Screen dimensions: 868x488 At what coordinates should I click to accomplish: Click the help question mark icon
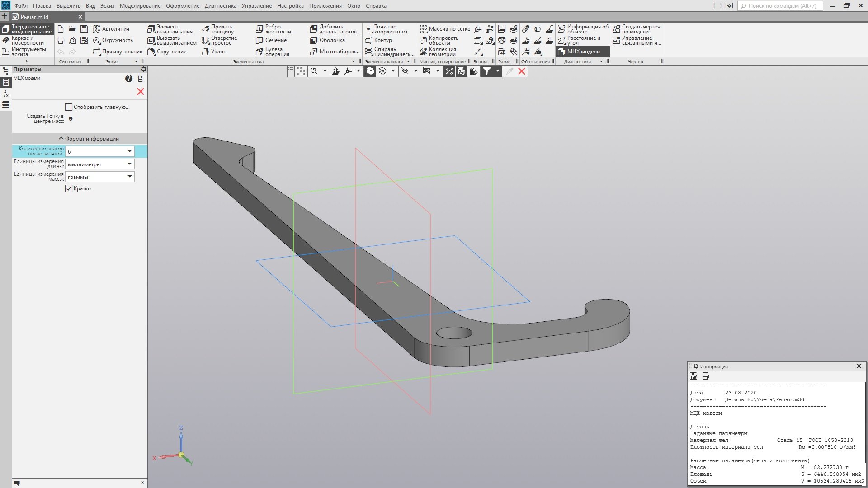(129, 79)
